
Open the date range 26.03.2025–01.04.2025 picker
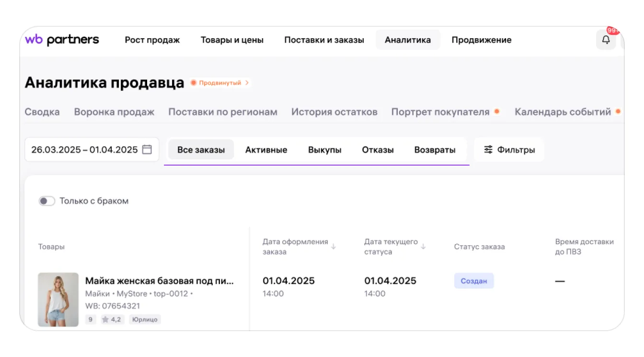pyautogui.click(x=85, y=150)
